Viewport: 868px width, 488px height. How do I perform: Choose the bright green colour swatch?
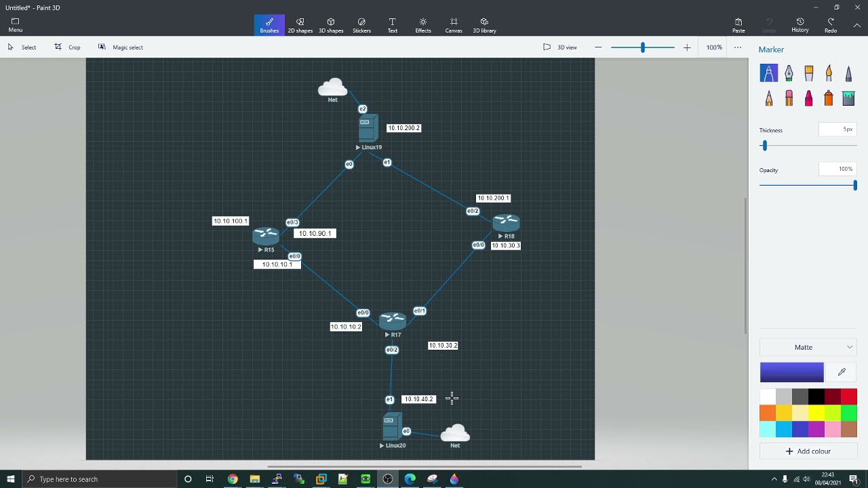(849, 413)
